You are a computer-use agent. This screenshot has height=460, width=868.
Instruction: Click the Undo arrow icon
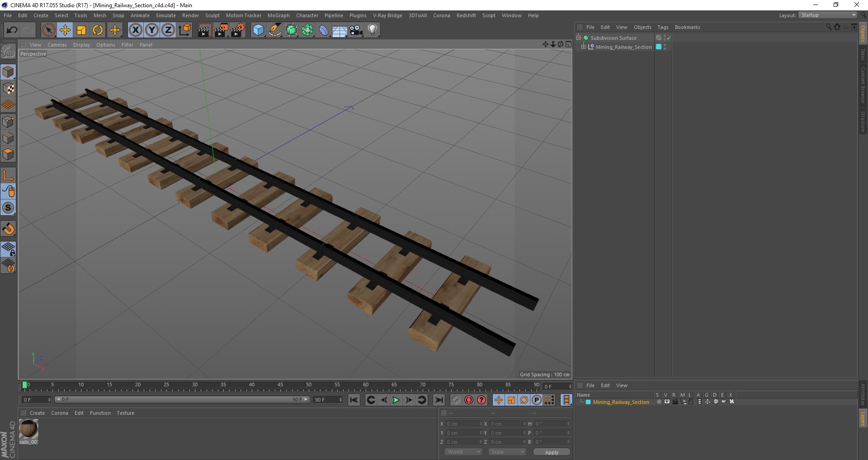[12, 30]
